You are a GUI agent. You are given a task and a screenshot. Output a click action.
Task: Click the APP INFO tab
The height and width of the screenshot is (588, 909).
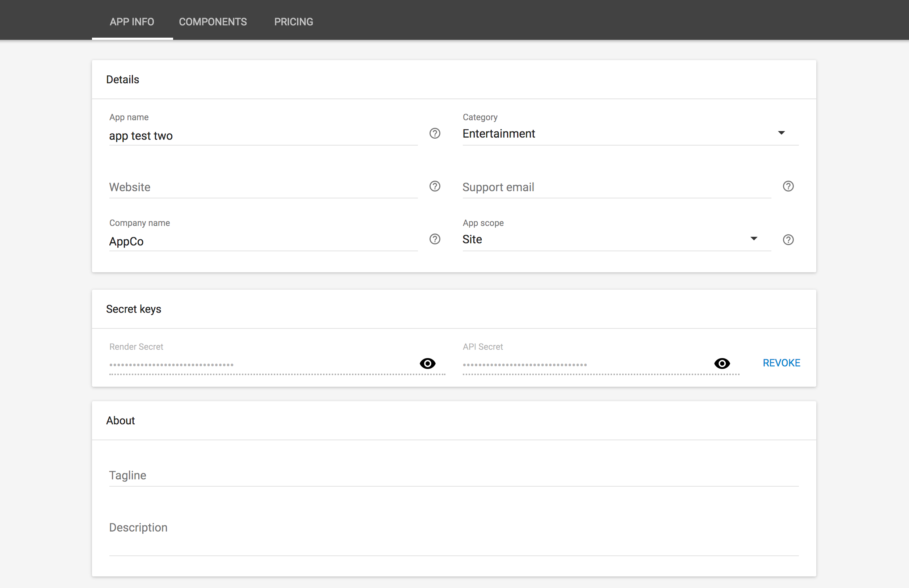133,22
